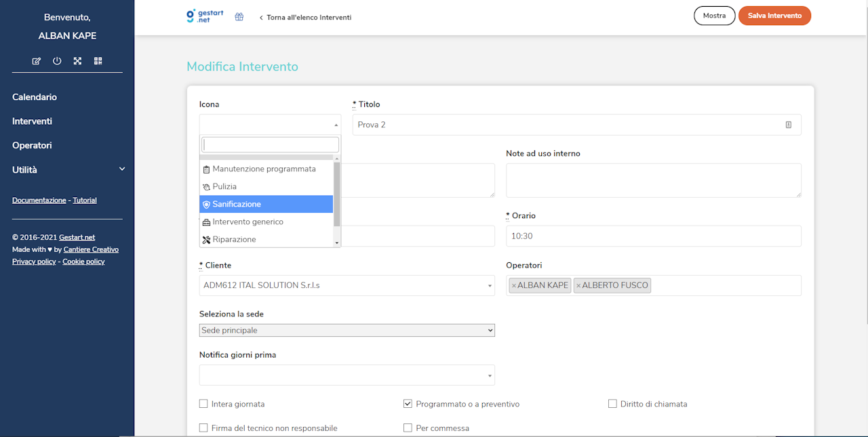Screen dimensions: 868x437
Task: Expand the Seleziona la sede select
Action: 347,330
